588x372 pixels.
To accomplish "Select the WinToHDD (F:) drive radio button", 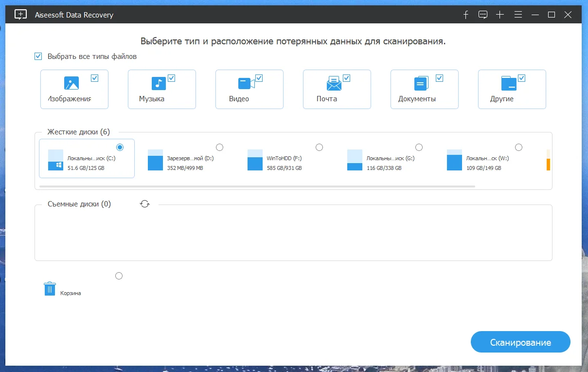I will tap(319, 147).
